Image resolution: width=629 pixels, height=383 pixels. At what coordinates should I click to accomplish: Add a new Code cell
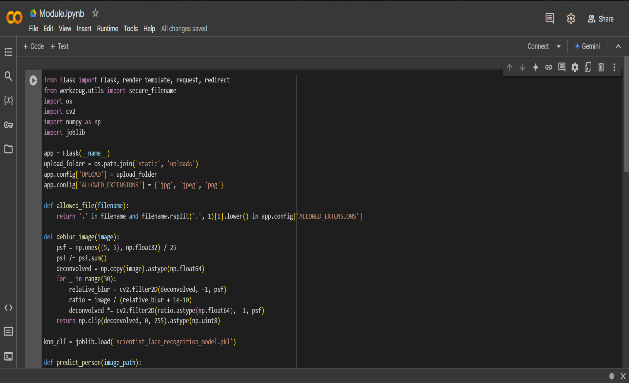[x=34, y=47]
